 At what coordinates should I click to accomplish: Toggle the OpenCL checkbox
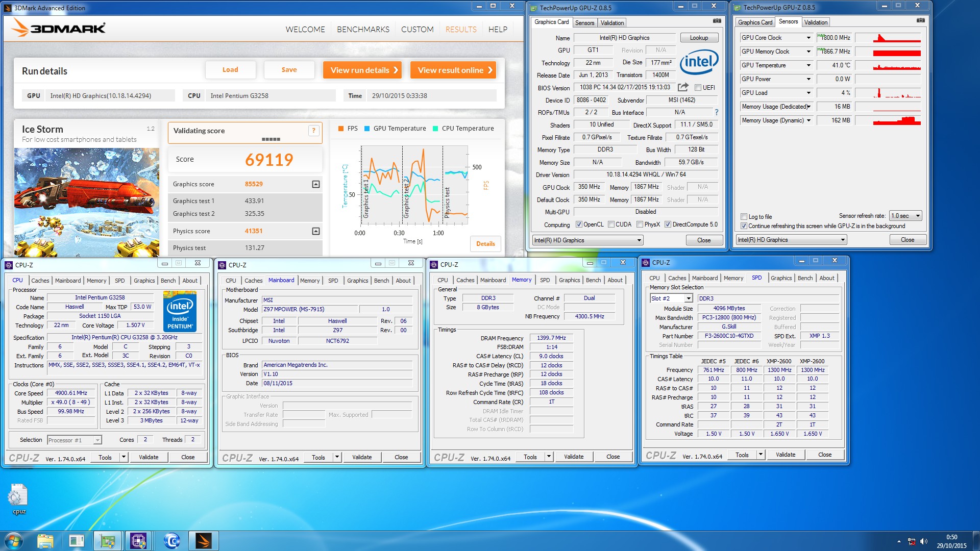click(x=579, y=224)
